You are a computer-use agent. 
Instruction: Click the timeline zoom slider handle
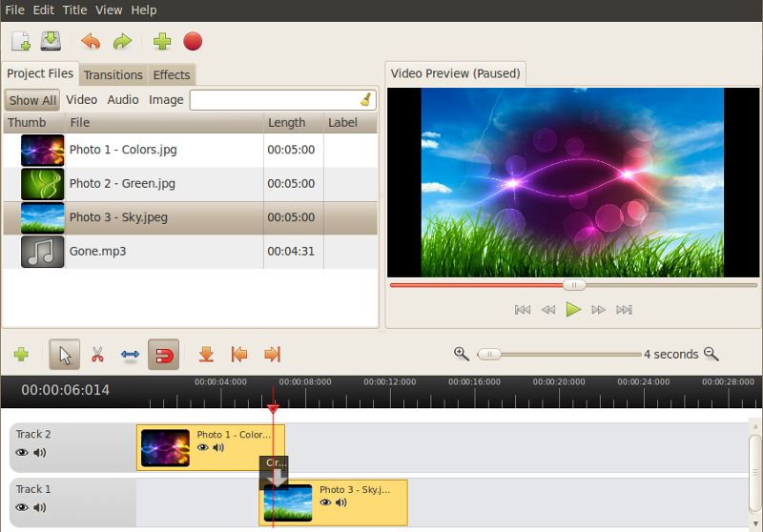(x=489, y=354)
